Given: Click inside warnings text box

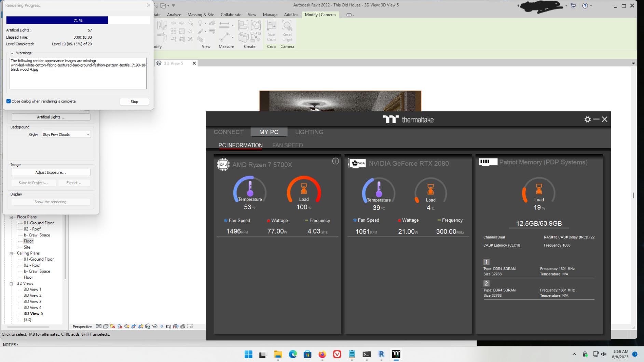Looking at the screenshot, I should pos(78,73).
